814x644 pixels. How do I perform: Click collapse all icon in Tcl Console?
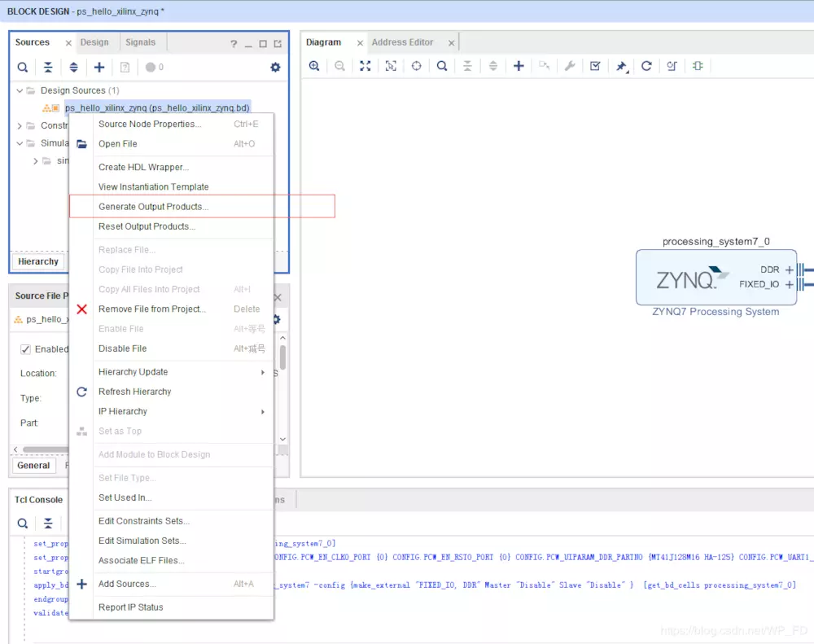click(48, 523)
